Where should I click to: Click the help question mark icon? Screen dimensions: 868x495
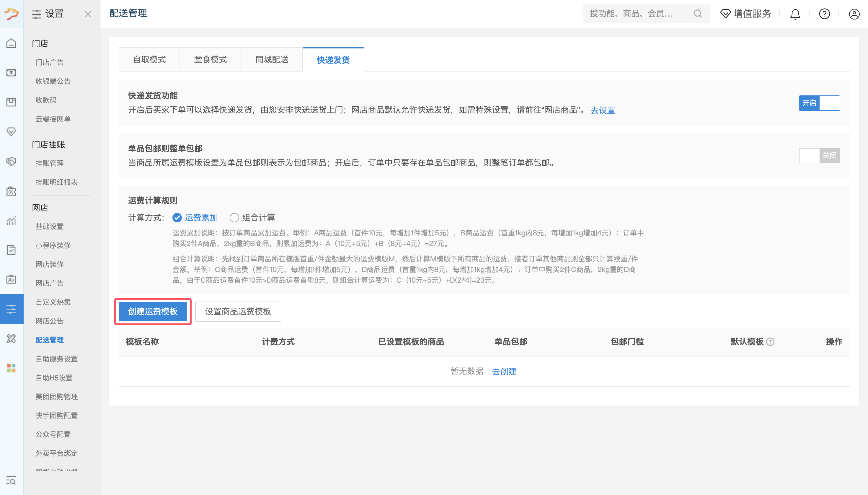[x=824, y=14]
